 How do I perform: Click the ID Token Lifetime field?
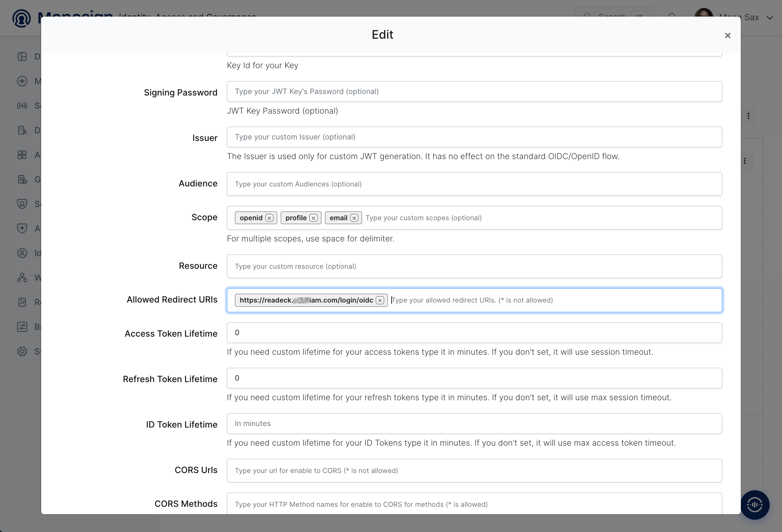(474, 423)
